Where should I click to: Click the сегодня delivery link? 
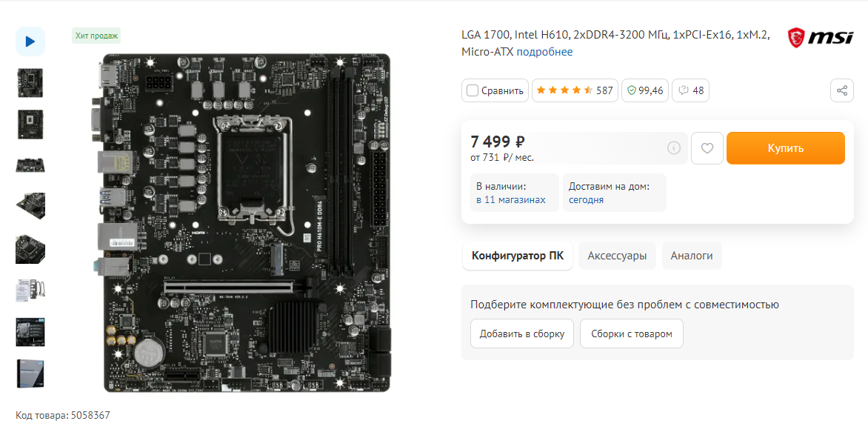point(587,200)
